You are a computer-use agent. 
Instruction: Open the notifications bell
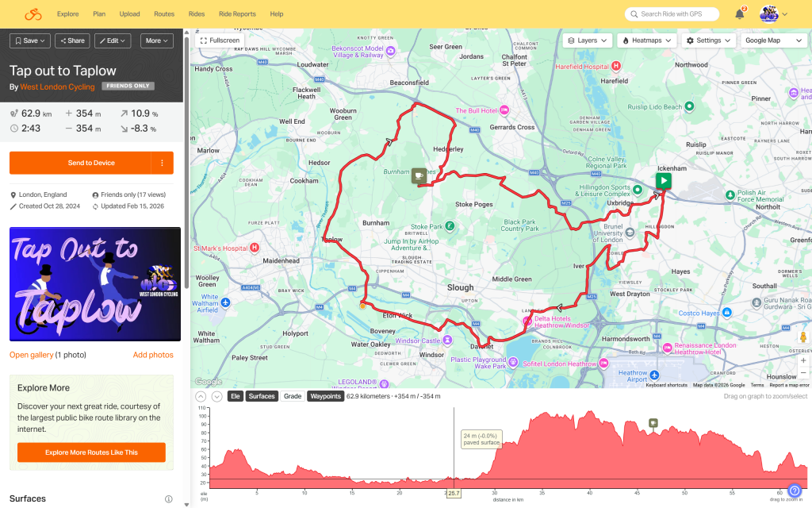(x=739, y=14)
